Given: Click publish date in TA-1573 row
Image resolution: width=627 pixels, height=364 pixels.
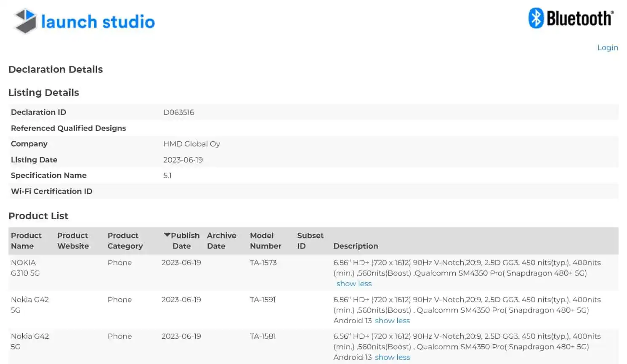Looking at the screenshot, I should pyautogui.click(x=181, y=263).
